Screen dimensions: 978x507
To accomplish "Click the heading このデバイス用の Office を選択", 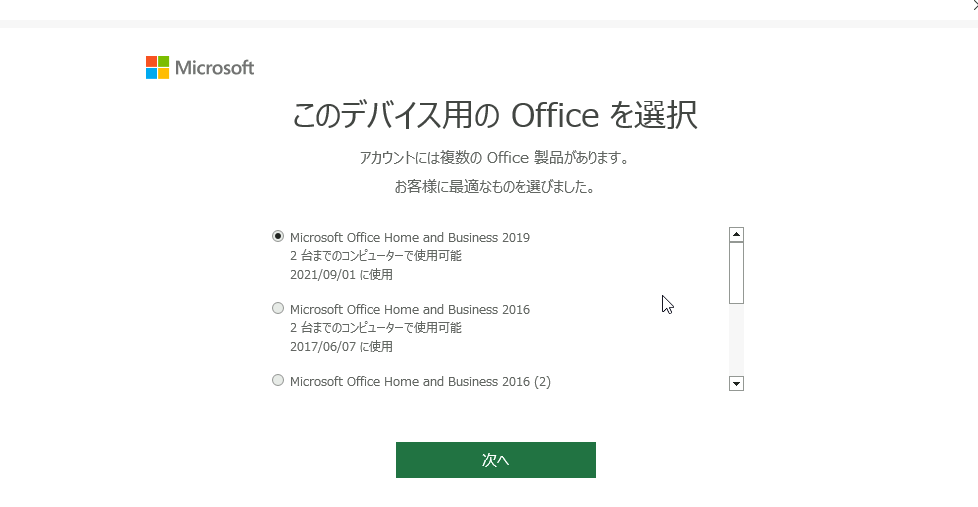I will (x=494, y=116).
